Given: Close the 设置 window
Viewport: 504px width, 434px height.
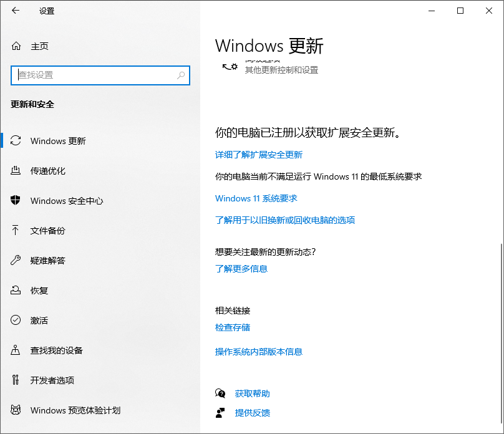Looking at the screenshot, I should point(489,11).
